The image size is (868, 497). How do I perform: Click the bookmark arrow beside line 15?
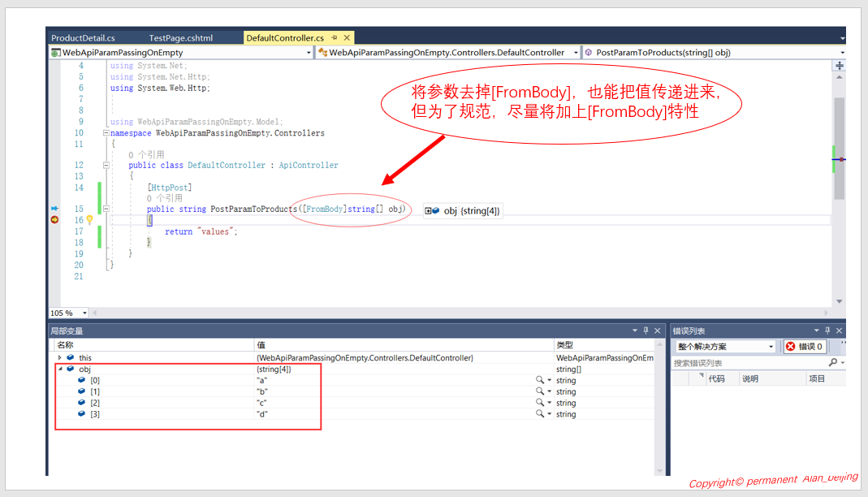point(54,208)
